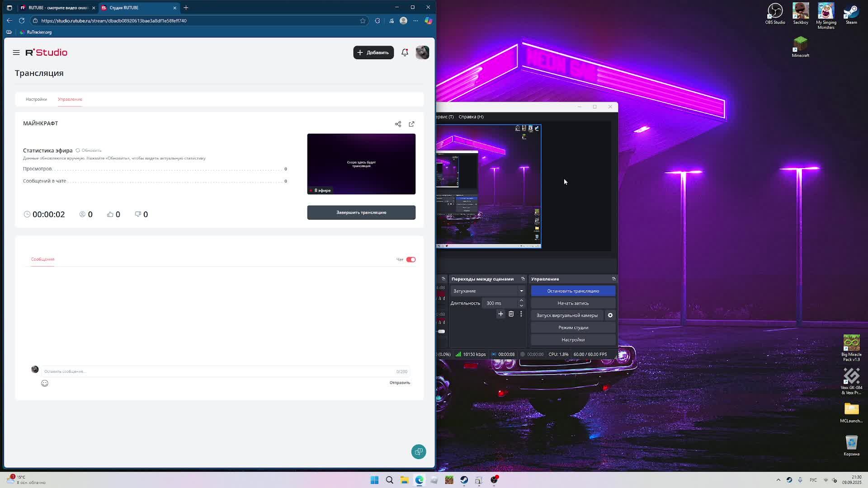Switch to the Настройки tab
The image size is (868, 488).
point(36,99)
